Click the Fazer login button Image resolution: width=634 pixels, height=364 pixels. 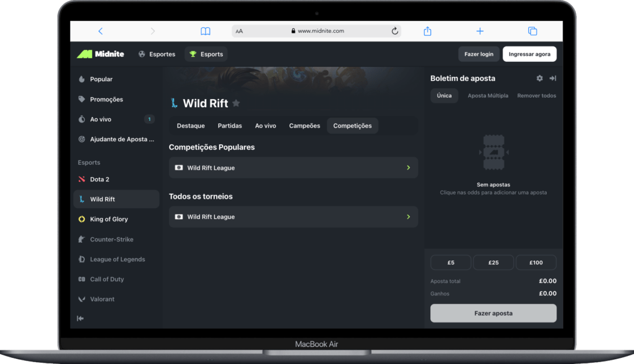tap(479, 54)
